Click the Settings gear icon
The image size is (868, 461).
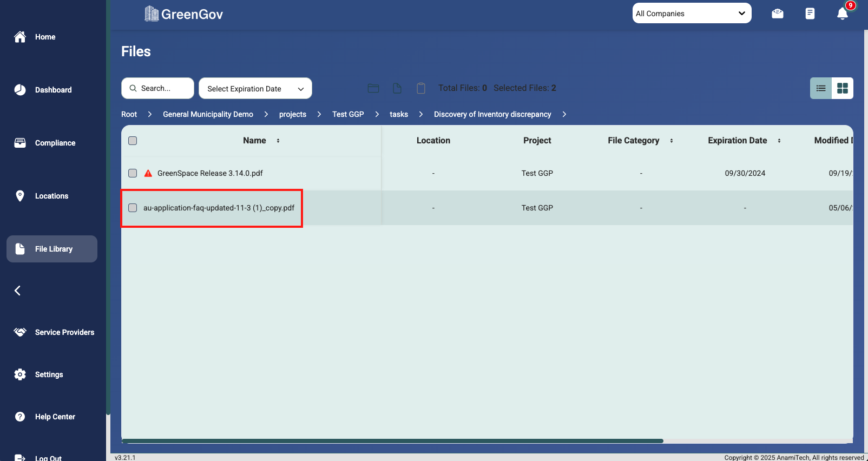pyautogui.click(x=20, y=374)
